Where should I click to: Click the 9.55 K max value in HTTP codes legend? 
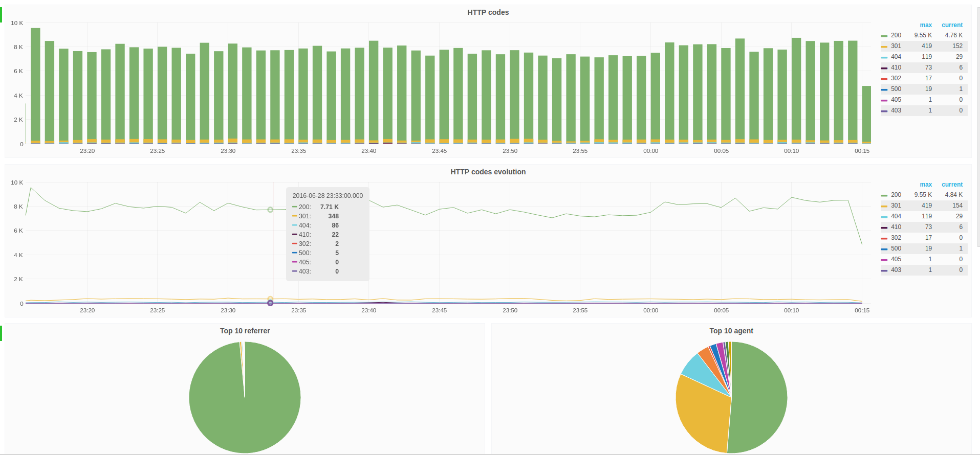[923, 35]
